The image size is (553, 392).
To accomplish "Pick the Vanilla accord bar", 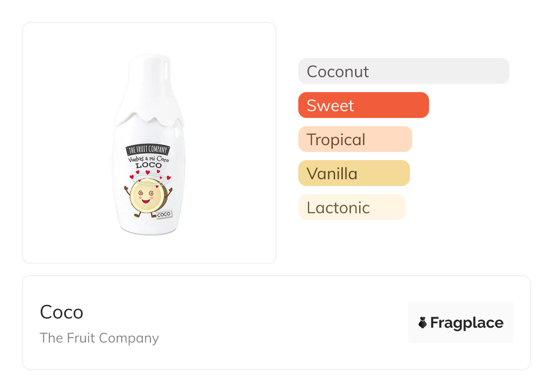I will [354, 173].
